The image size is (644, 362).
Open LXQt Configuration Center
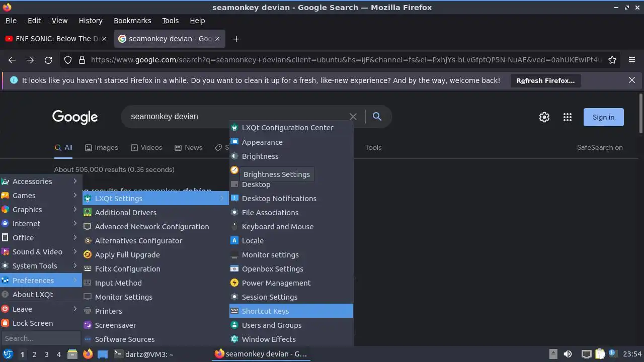click(291, 128)
